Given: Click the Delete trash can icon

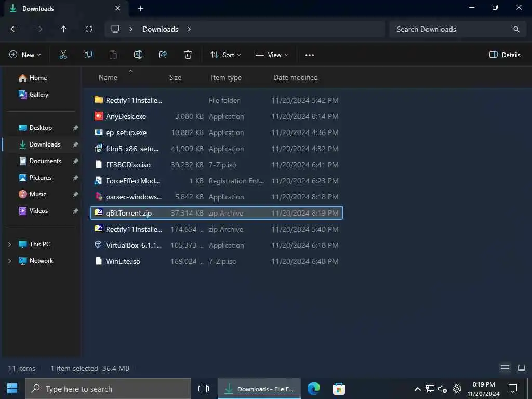Looking at the screenshot, I should pyautogui.click(x=188, y=55).
